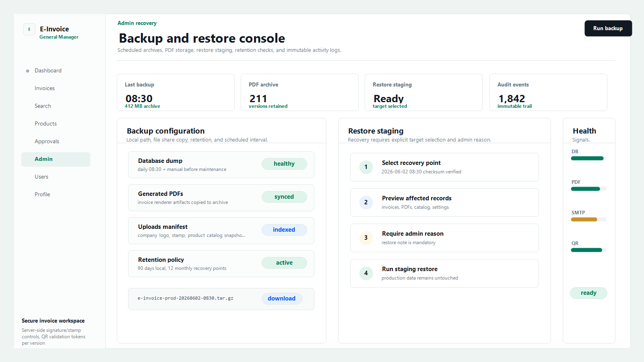Click '90 days local, 12 monthly recovery points'

[x=182, y=268]
